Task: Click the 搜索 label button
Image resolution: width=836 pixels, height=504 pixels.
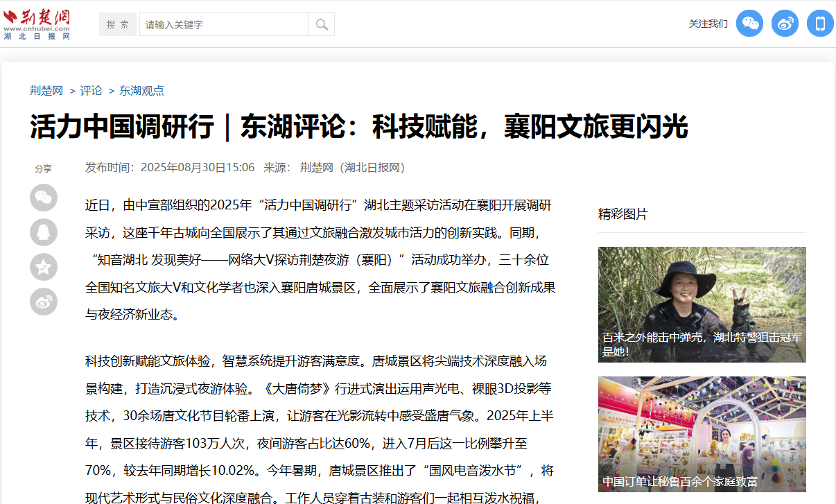Action: coord(118,24)
